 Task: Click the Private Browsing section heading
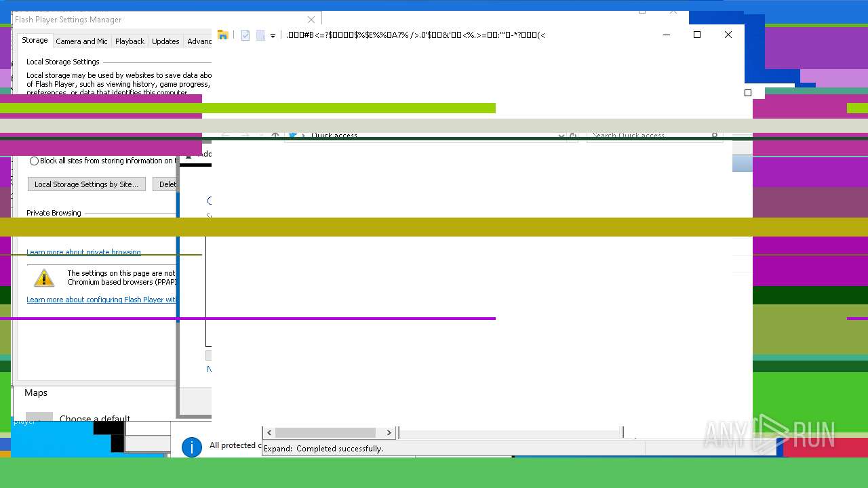(x=54, y=213)
